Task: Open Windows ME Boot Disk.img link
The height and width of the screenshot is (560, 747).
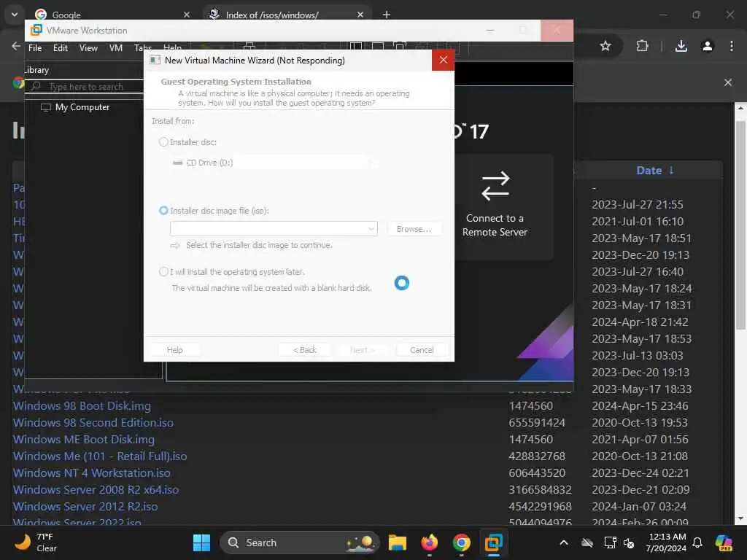Action: point(84,439)
